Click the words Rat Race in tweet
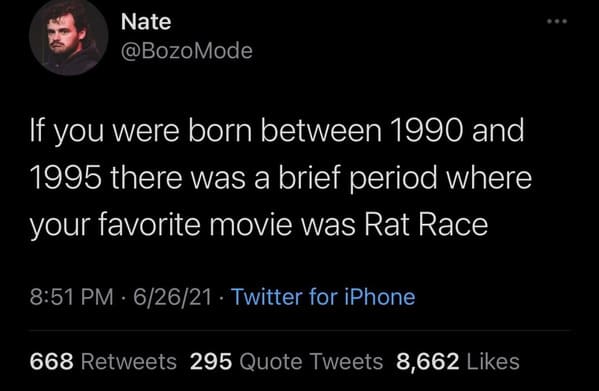This screenshot has height=391, width=599. tap(426, 225)
